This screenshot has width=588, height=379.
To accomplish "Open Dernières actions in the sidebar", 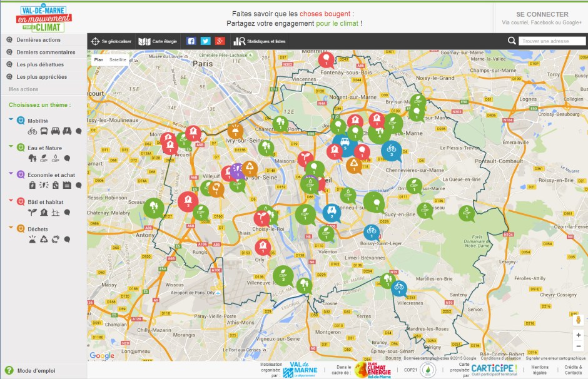I will click(38, 40).
